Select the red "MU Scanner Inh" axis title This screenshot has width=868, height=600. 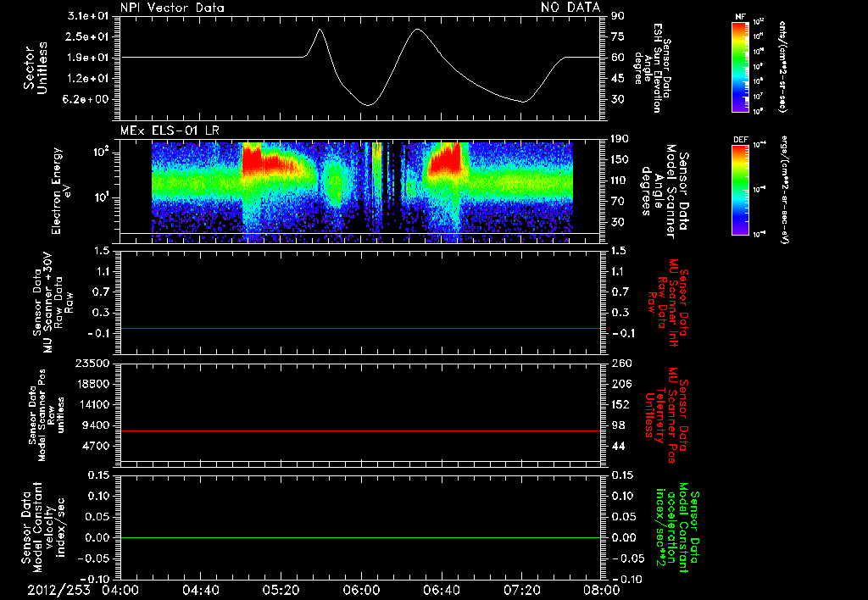669,303
